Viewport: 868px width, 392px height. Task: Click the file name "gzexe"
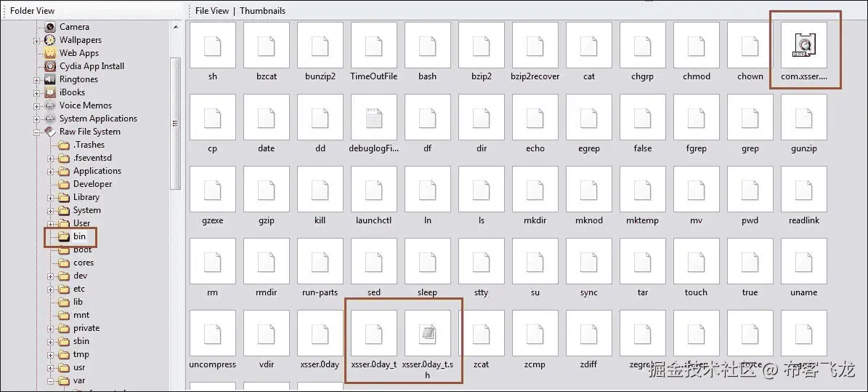pos(213,220)
